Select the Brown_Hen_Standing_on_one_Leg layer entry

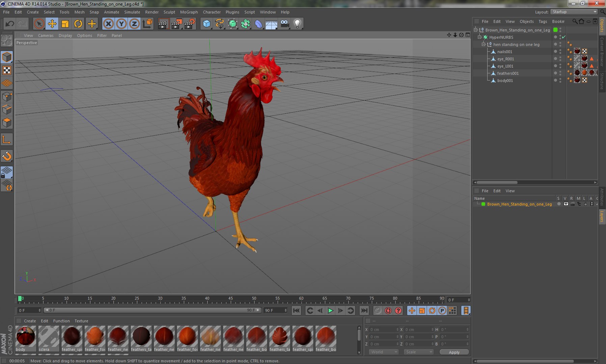519,204
